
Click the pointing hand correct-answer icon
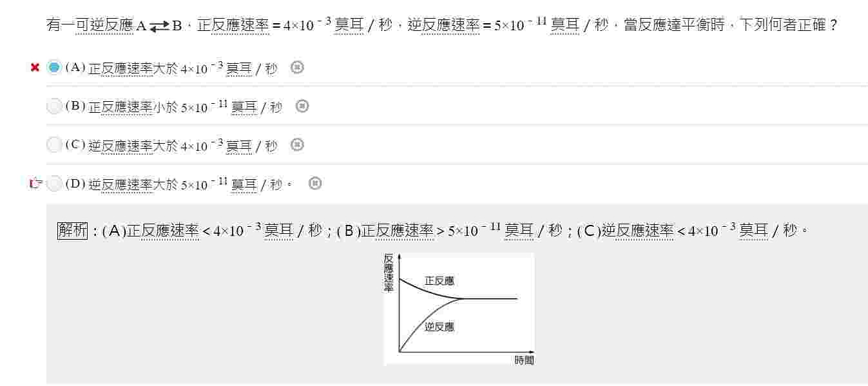tap(36, 184)
